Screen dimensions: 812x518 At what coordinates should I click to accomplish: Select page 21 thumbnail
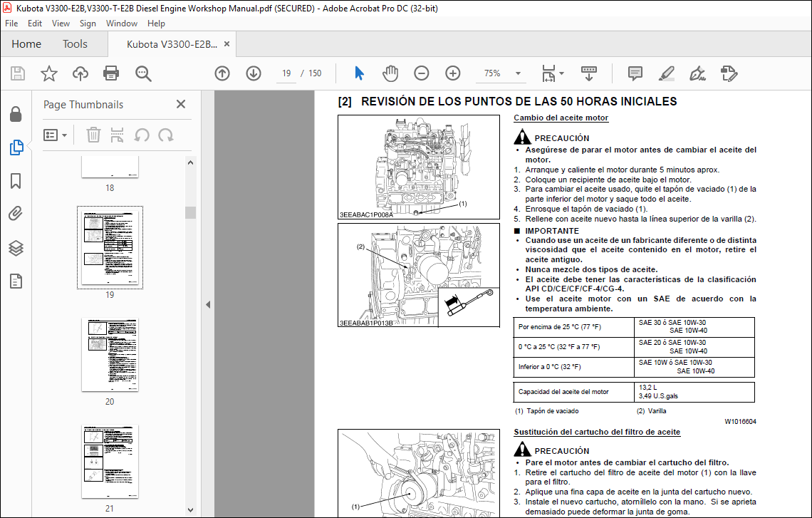click(110, 462)
